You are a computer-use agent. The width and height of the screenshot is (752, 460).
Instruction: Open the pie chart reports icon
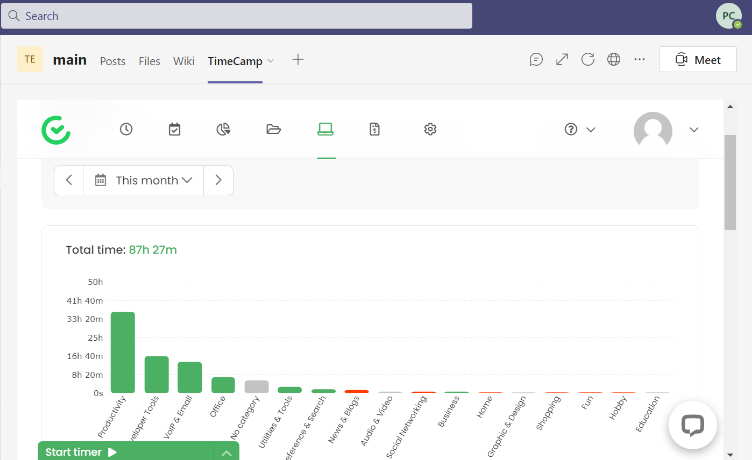[224, 129]
